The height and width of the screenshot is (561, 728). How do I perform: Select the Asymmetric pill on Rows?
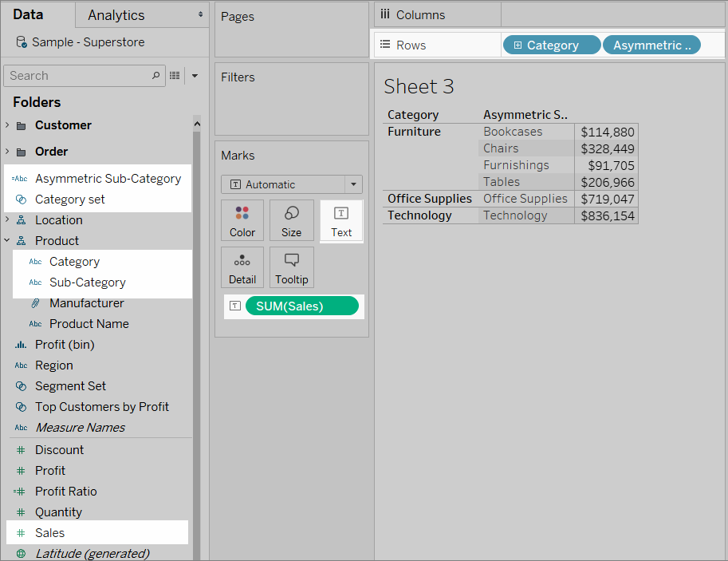coord(651,45)
